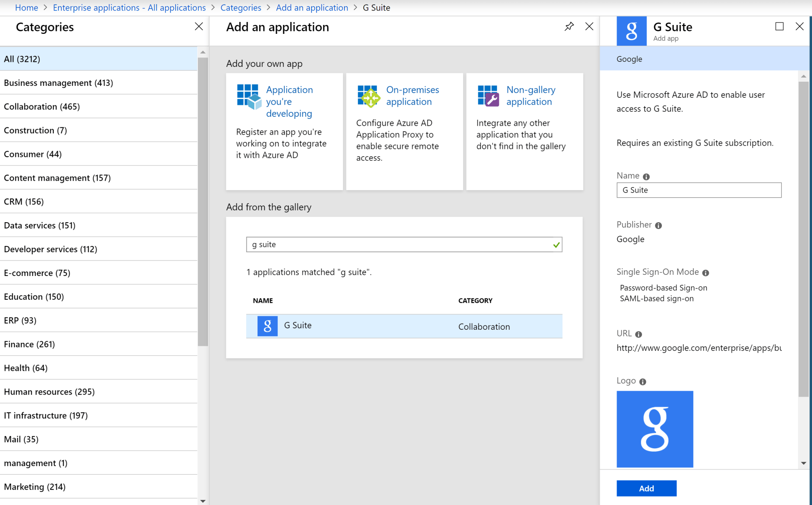Click the Name input field
The width and height of the screenshot is (812, 505).
click(699, 190)
